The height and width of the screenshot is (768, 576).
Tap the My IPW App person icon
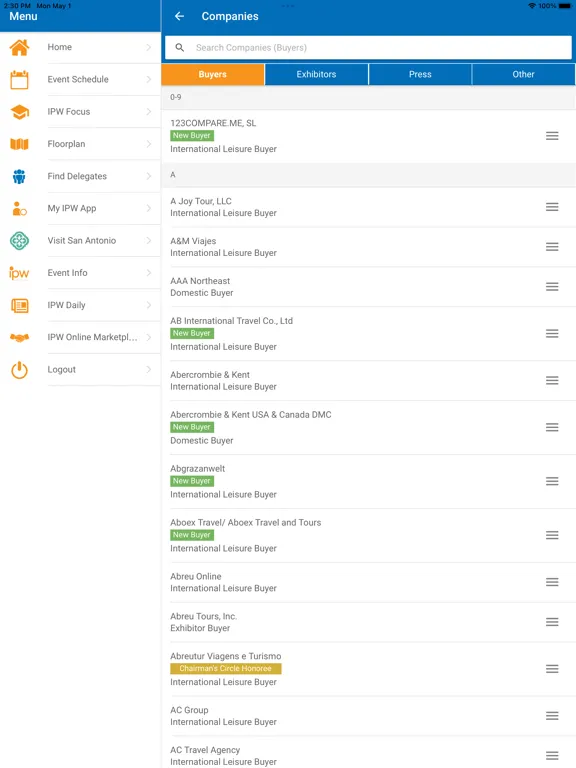tap(20, 209)
